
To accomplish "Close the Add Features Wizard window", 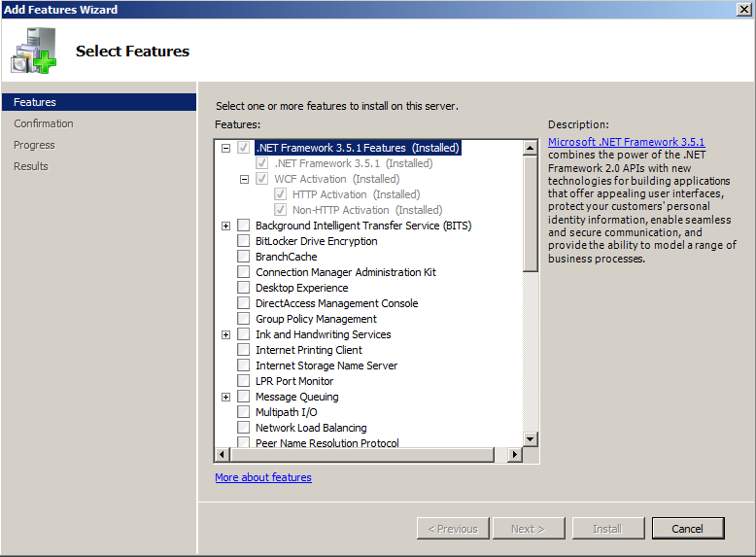I will [x=743, y=9].
